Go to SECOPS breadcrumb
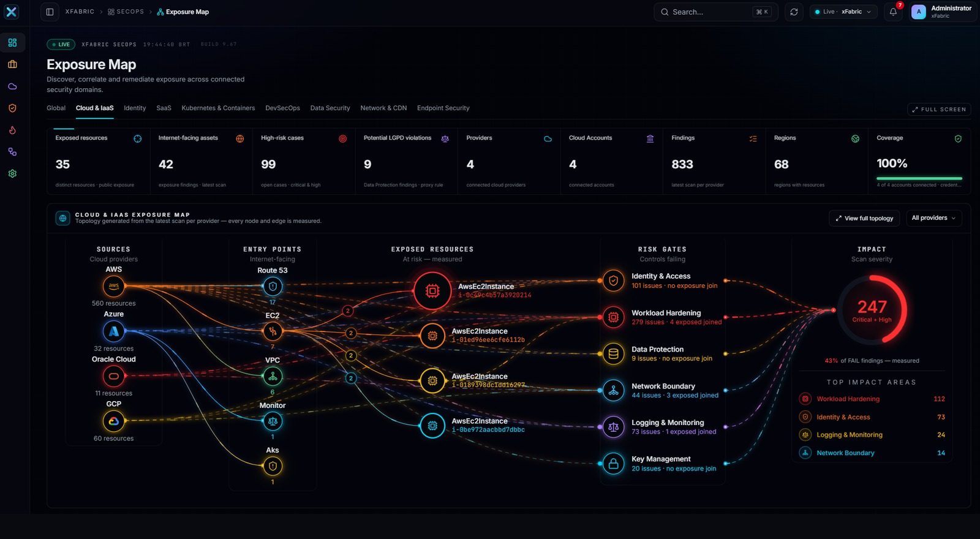Screen dimensions: 980x539 point(126,12)
